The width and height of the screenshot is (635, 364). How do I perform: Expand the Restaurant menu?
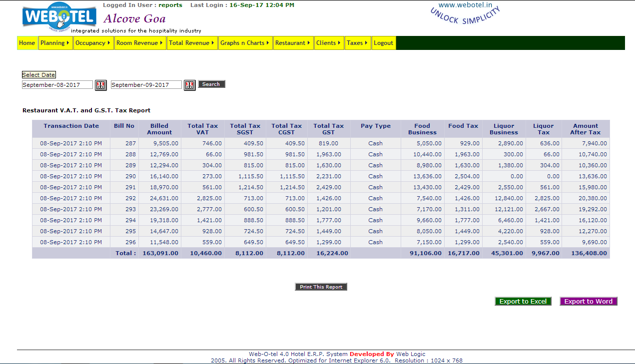293,43
